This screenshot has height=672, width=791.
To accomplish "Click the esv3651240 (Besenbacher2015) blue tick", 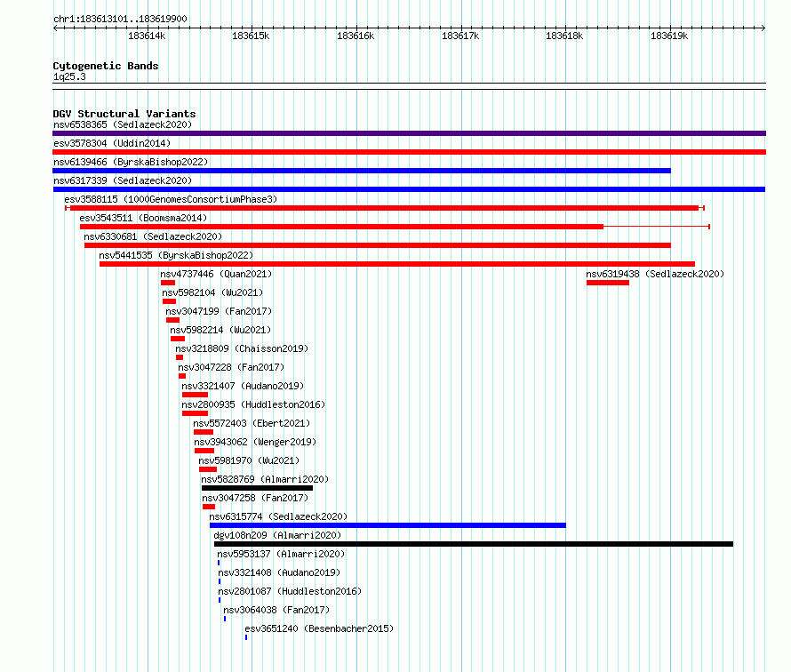I will (x=246, y=637).
